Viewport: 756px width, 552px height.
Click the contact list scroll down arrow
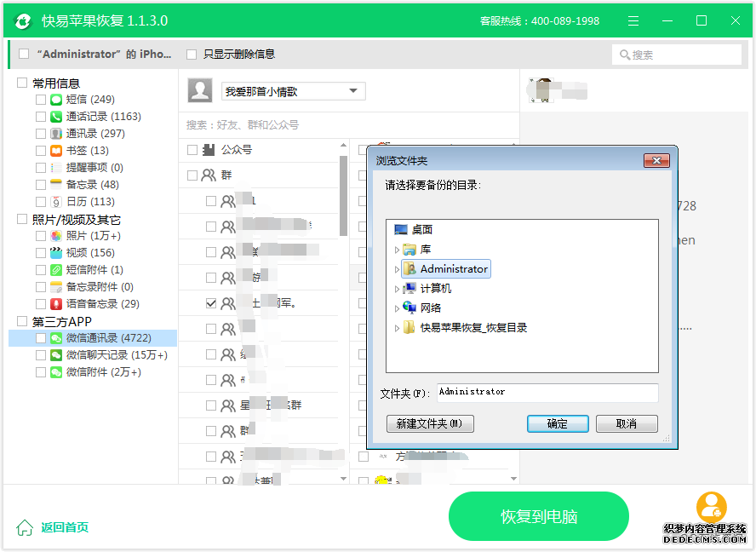[x=343, y=479]
